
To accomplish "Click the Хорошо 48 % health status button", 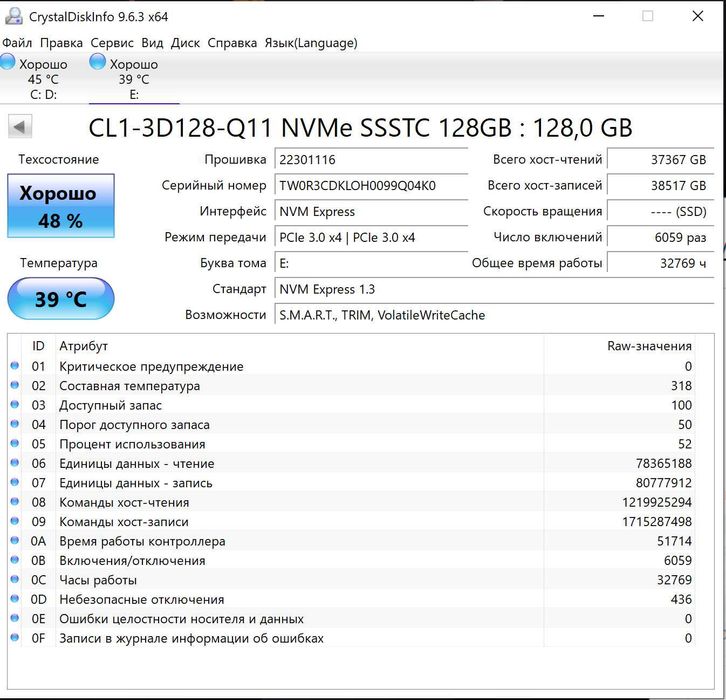I will click(x=61, y=206).
